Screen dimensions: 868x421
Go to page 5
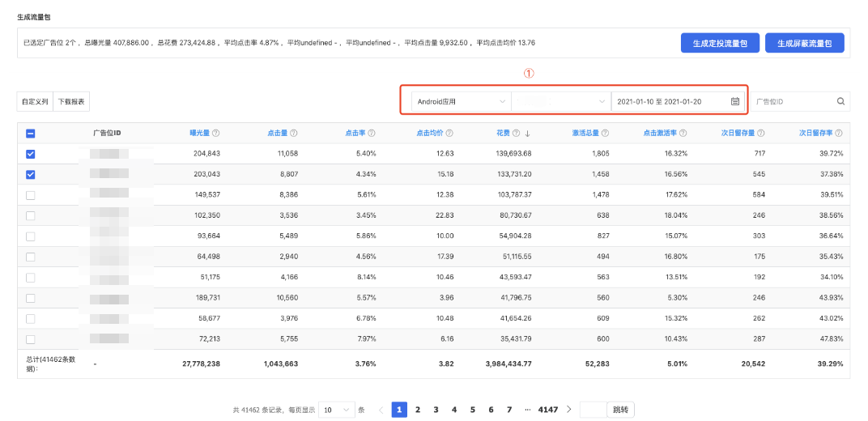473,410
